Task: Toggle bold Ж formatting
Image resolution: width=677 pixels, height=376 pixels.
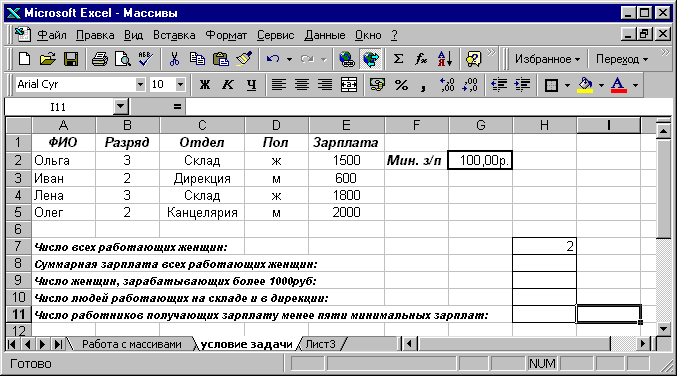Action: (x=205, y=85)
